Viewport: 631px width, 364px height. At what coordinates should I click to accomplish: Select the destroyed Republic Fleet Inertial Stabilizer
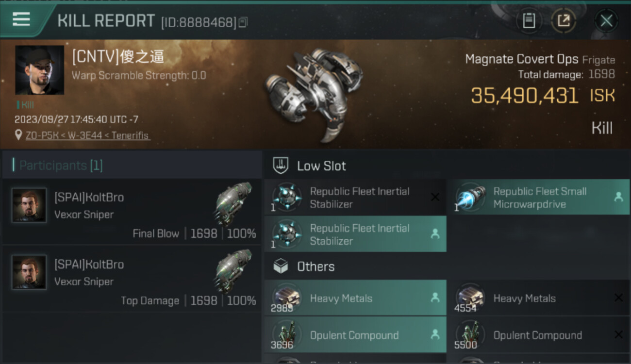coord(355,198)
